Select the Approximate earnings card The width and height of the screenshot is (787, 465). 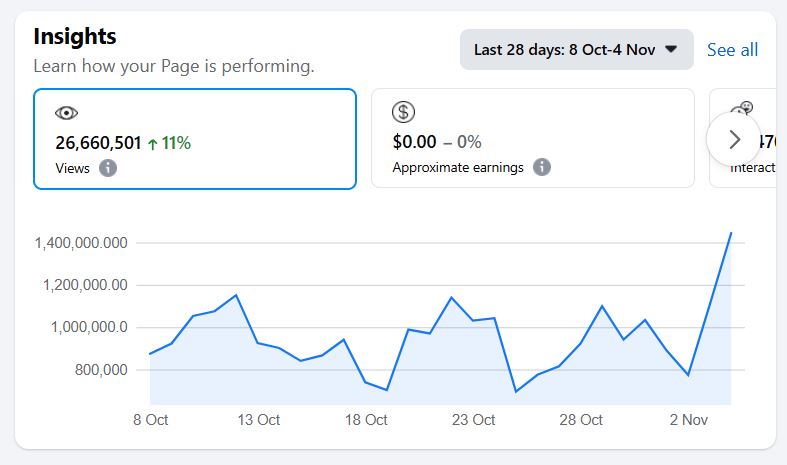pyautogui.click(x=532, y=138)
